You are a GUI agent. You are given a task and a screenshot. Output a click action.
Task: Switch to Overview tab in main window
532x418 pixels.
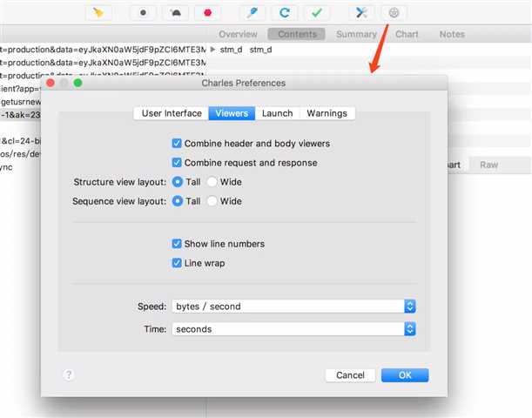tap(238, 34)
